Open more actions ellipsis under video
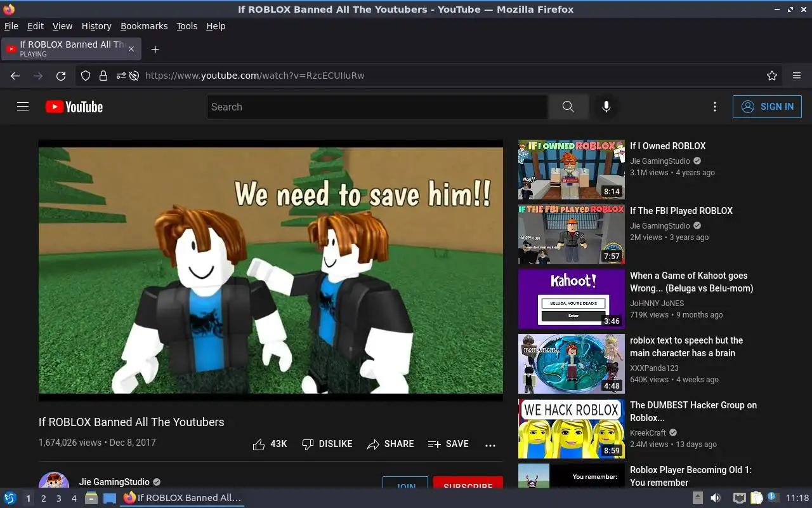812x508 pixels. pos(490,445)
